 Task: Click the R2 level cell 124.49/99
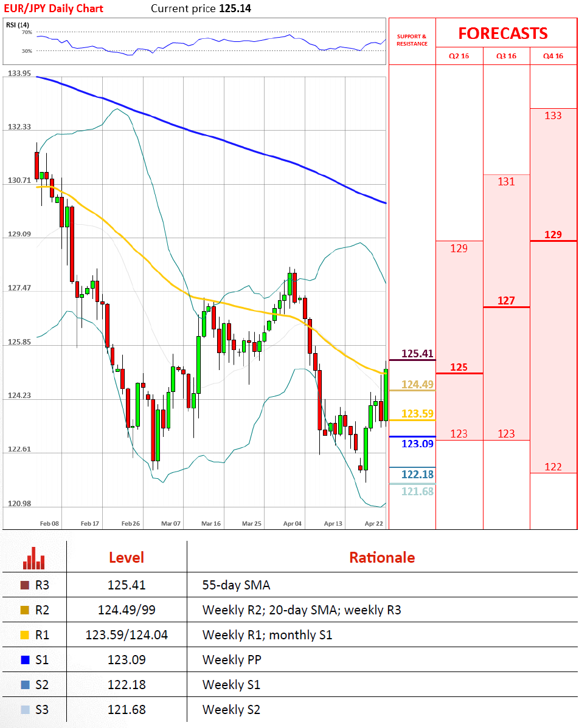(127, 610)
